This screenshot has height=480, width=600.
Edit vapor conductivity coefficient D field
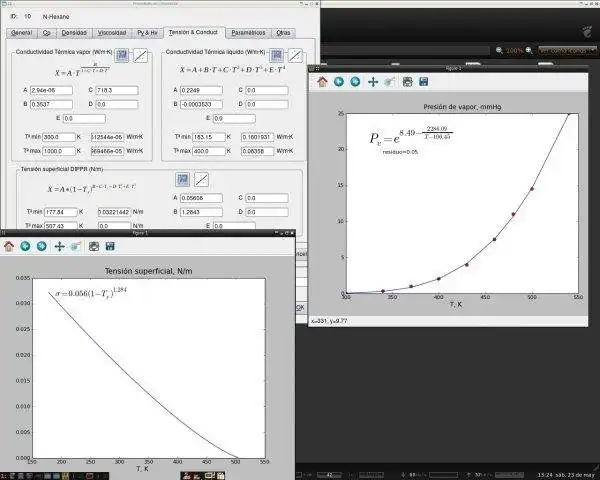117,104
